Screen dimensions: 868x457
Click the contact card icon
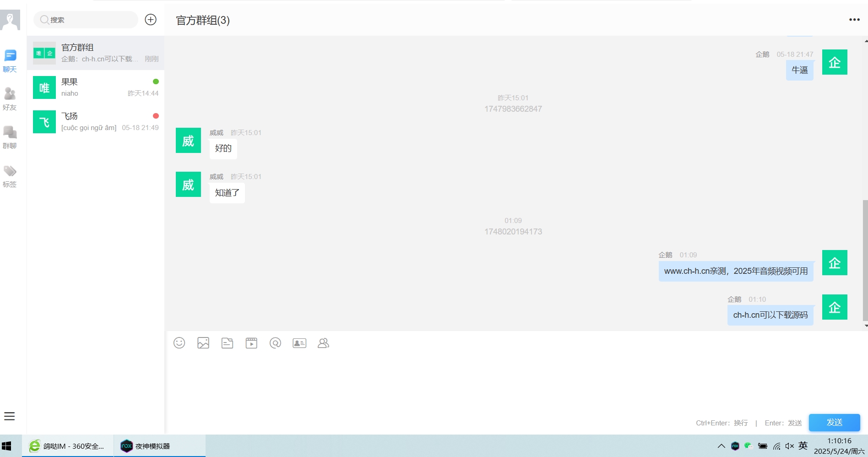299,343
